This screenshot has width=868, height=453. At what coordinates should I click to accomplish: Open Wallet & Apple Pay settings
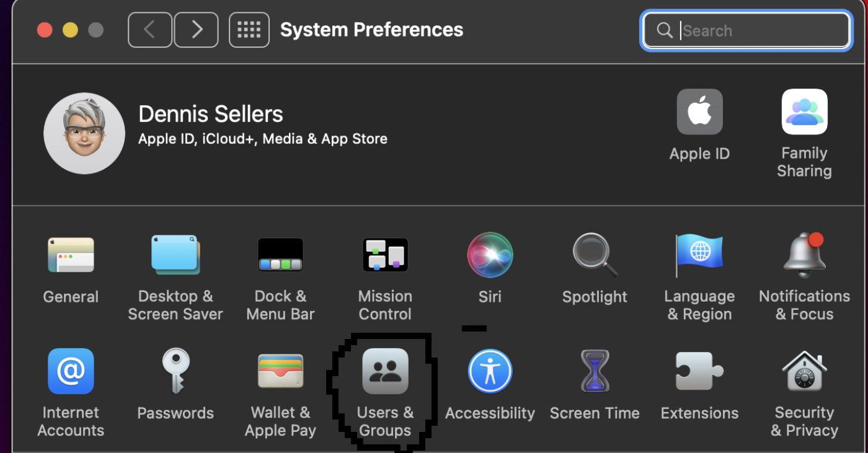click(280, 371)
